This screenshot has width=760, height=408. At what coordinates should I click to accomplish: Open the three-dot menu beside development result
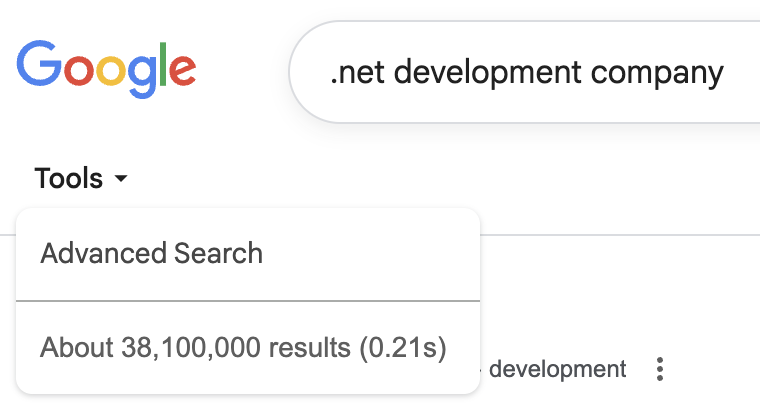[x=660, y=369]
